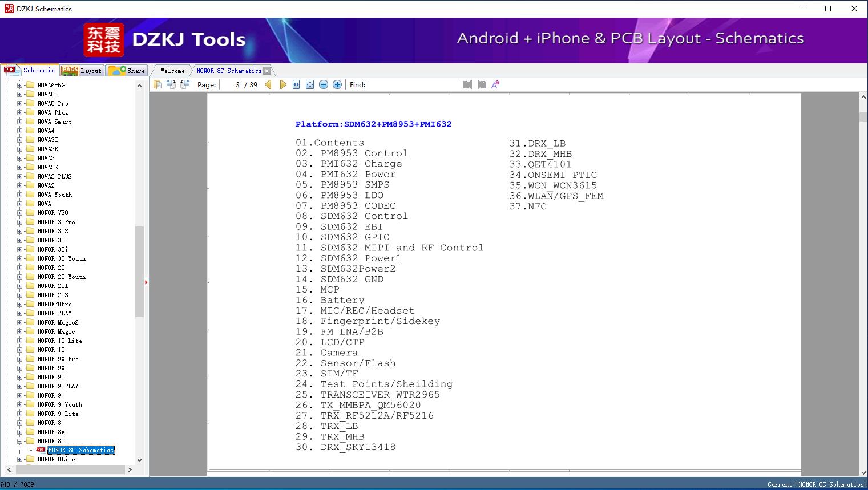
Task: Collapse sidebar using red splitter arrow
Action: click(146, 282)
